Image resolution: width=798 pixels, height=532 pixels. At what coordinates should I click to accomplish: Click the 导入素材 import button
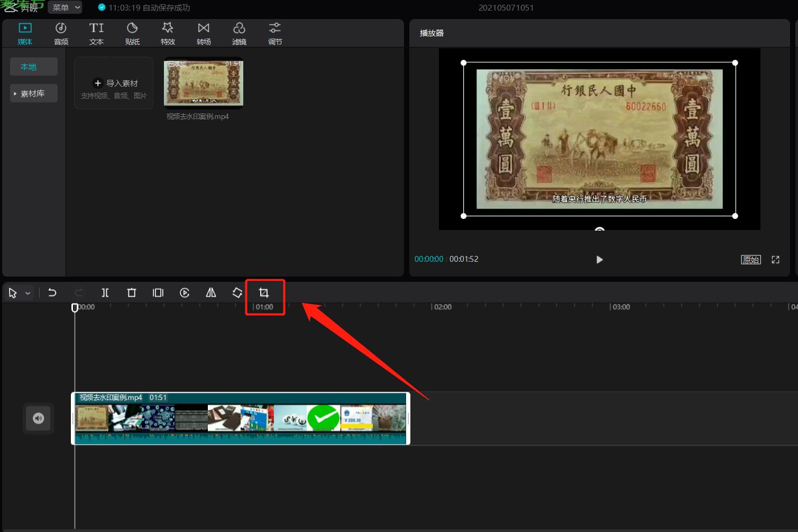pos(114,84)
